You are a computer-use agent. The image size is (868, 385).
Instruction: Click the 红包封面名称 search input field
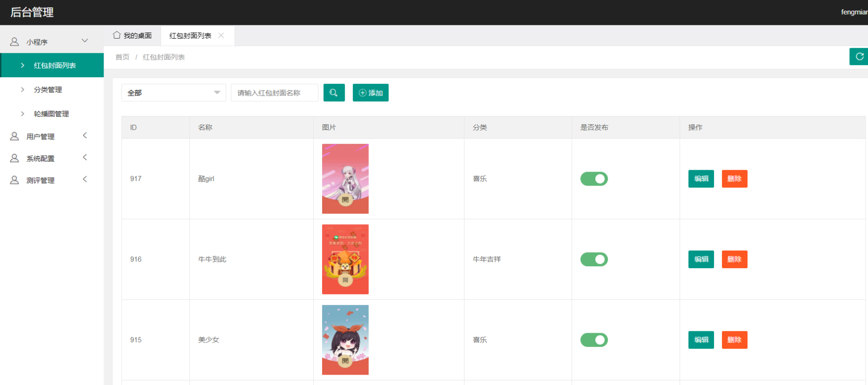(274, 93)
